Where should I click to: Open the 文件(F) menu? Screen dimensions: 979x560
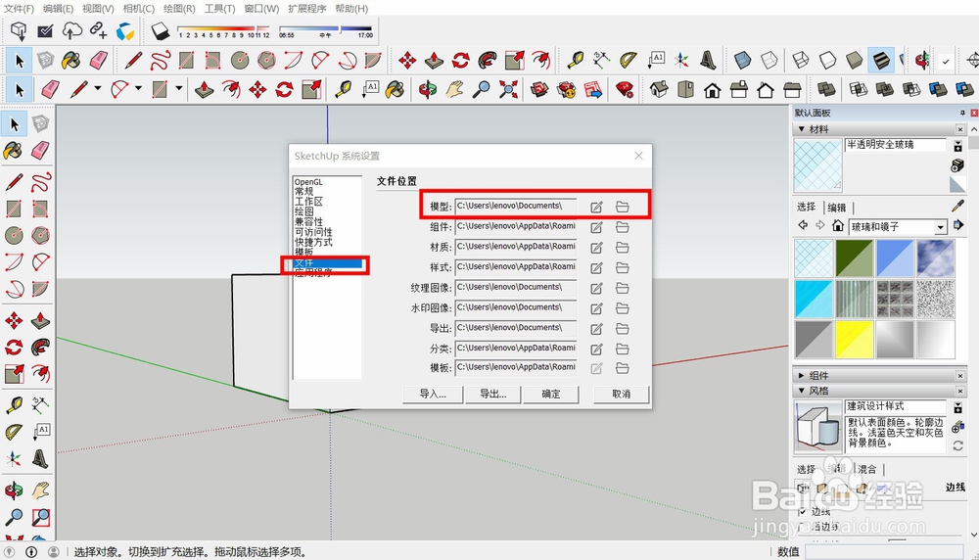19,9
